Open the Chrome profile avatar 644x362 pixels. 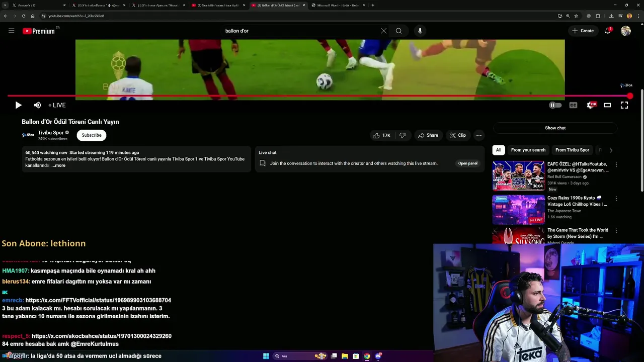(x=629, y=16)
